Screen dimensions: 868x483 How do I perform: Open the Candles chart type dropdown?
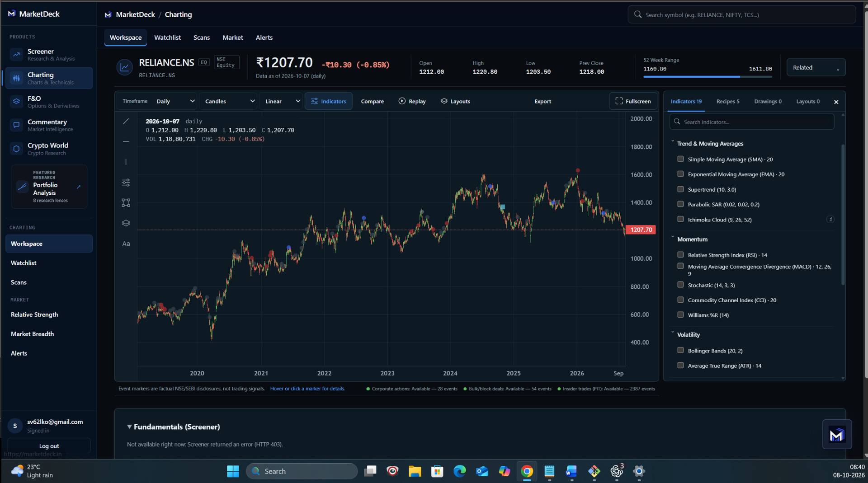pyautogui.click(x=230, y=101)
